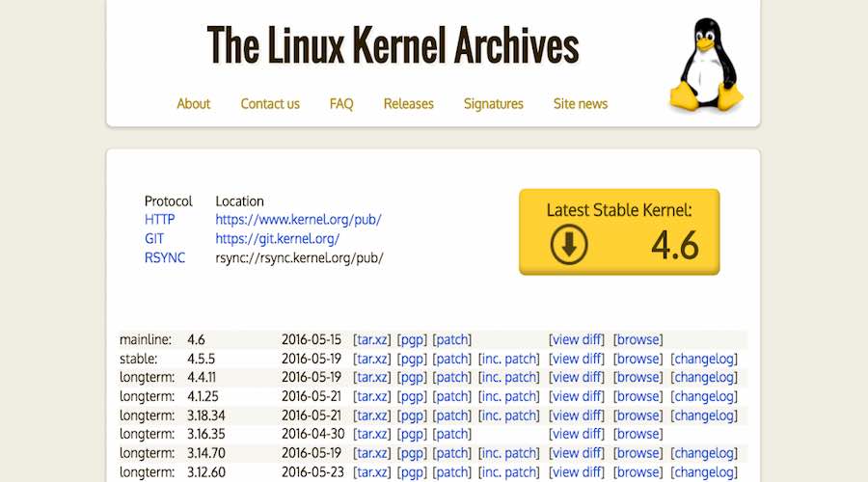Open the HTTP protocol link
Viewport: 868px width, 482px height.
[x=159, y=220]
